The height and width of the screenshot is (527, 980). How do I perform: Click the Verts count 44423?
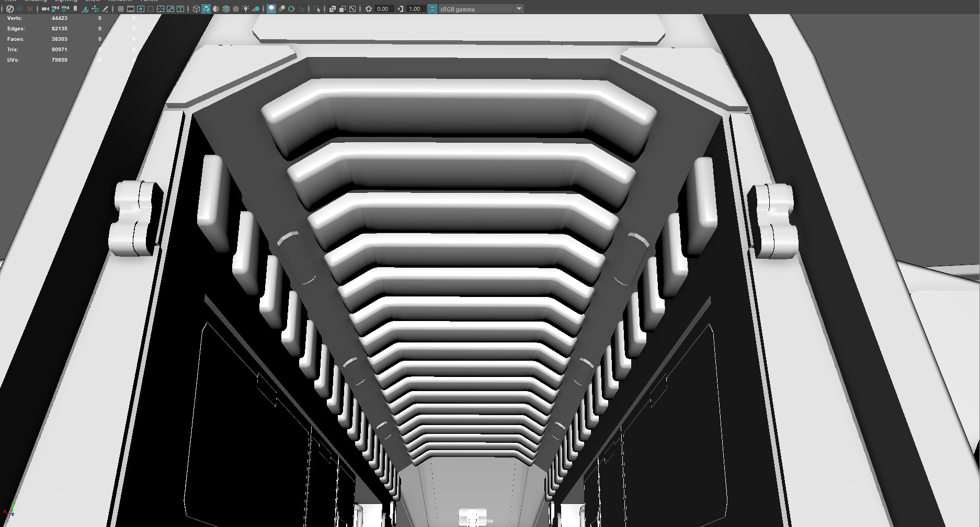coord(60,18)
